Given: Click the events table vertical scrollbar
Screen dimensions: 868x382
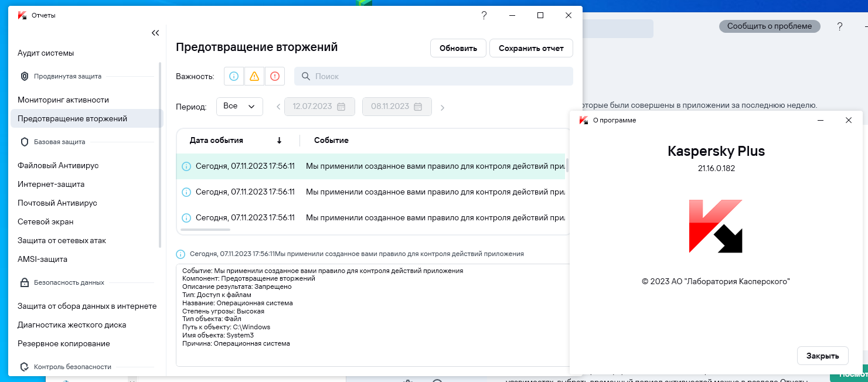Looking at the screenshot, I should click(567, 166).
